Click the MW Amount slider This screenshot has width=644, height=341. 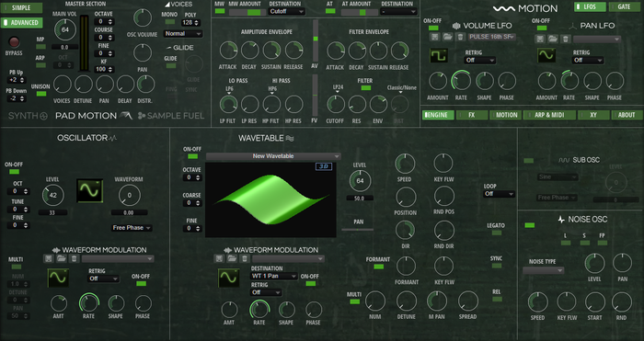(247, 12)
